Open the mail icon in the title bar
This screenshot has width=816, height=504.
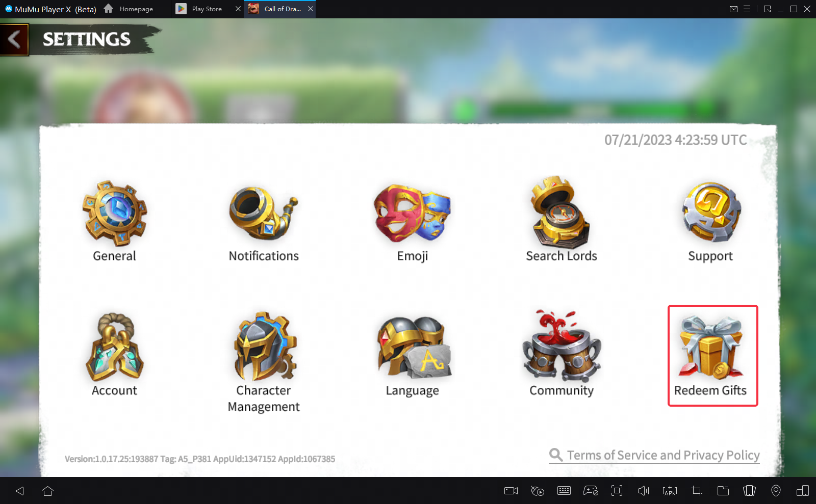[733, 9]
